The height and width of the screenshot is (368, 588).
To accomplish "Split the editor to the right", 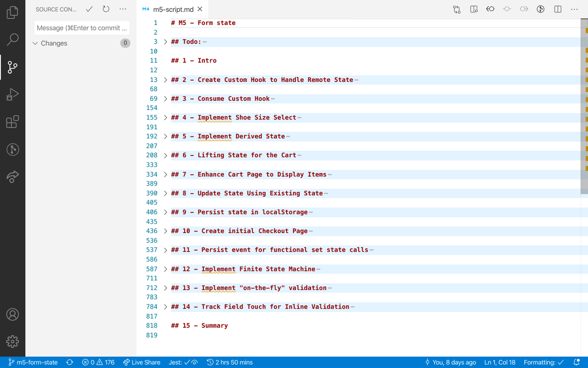I will (558, 9).
